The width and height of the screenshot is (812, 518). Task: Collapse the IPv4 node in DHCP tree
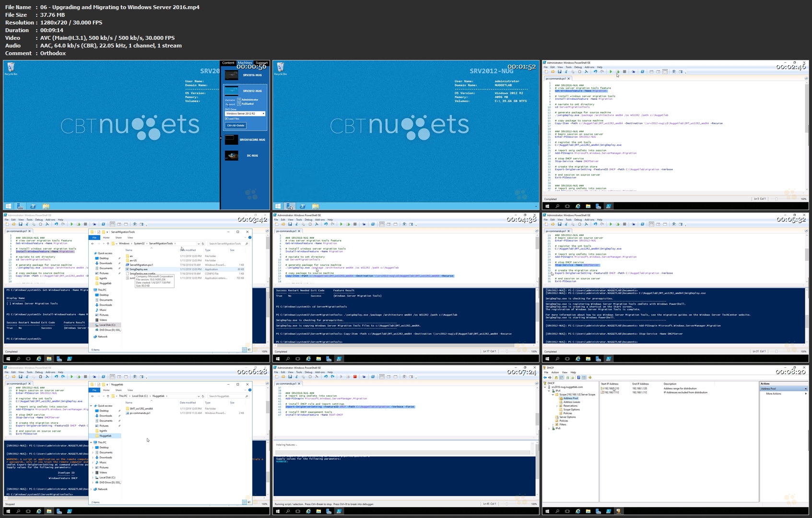tap(549, 391)
